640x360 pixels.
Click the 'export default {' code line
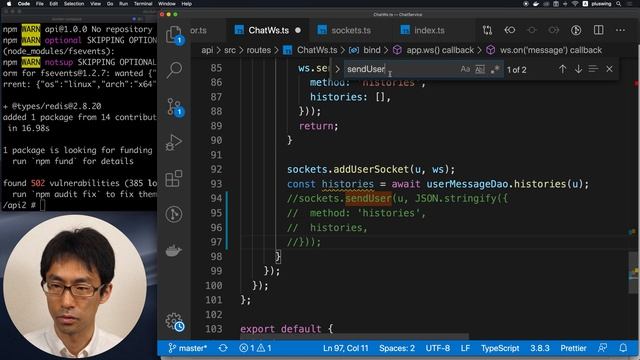pos(287,329)
